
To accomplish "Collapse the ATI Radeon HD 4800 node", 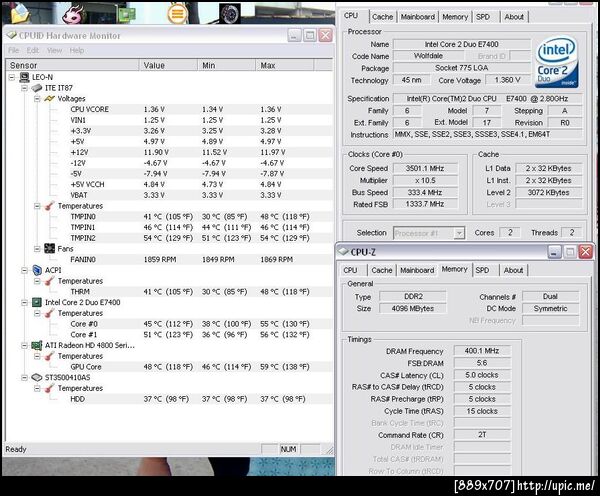I will point(24,345).
